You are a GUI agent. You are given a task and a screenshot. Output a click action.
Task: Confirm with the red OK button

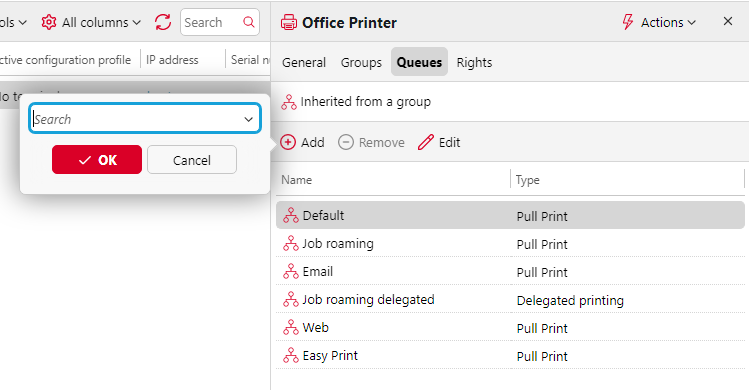pyautogui.click(x=97, y=160)
